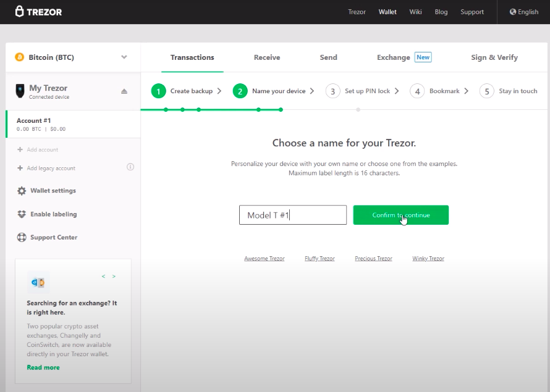Click the My Trezor device icon
This screenshot has width=550, height=392.
tap(20, 91)
